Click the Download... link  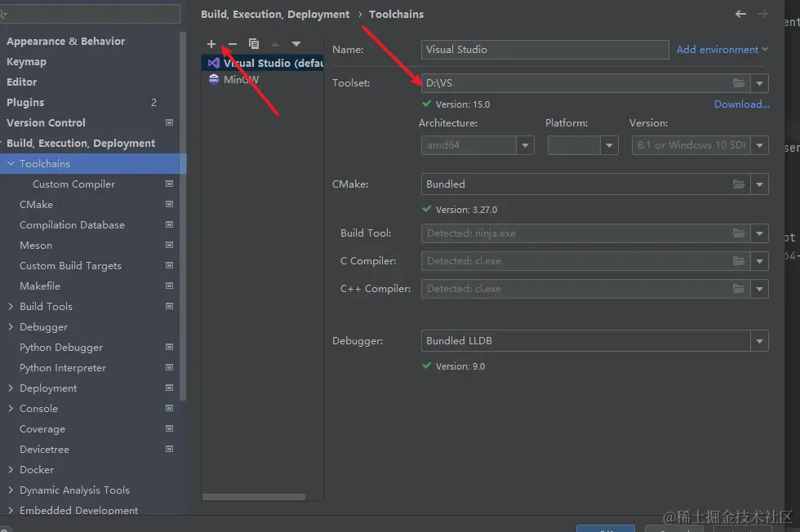coord(741,104)
